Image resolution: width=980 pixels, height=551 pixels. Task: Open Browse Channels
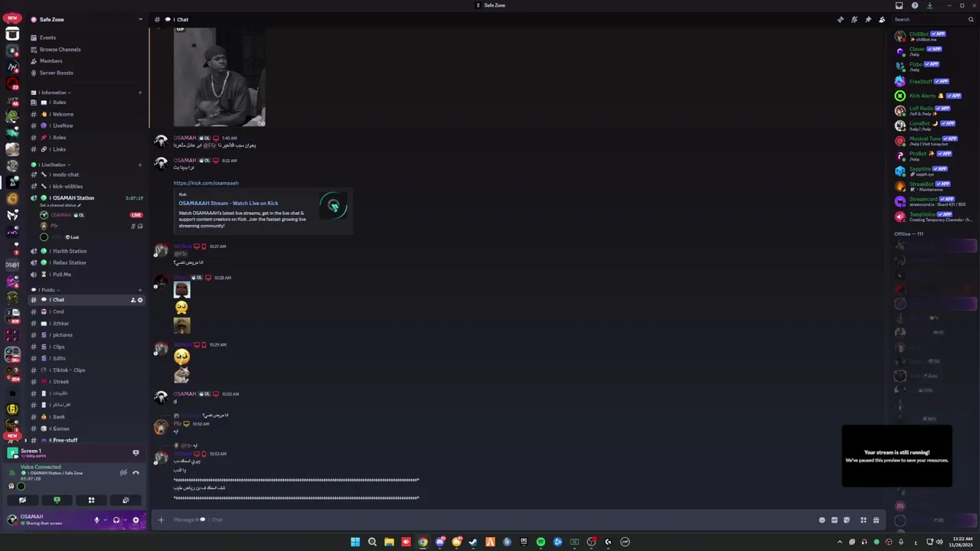[87, 49]
